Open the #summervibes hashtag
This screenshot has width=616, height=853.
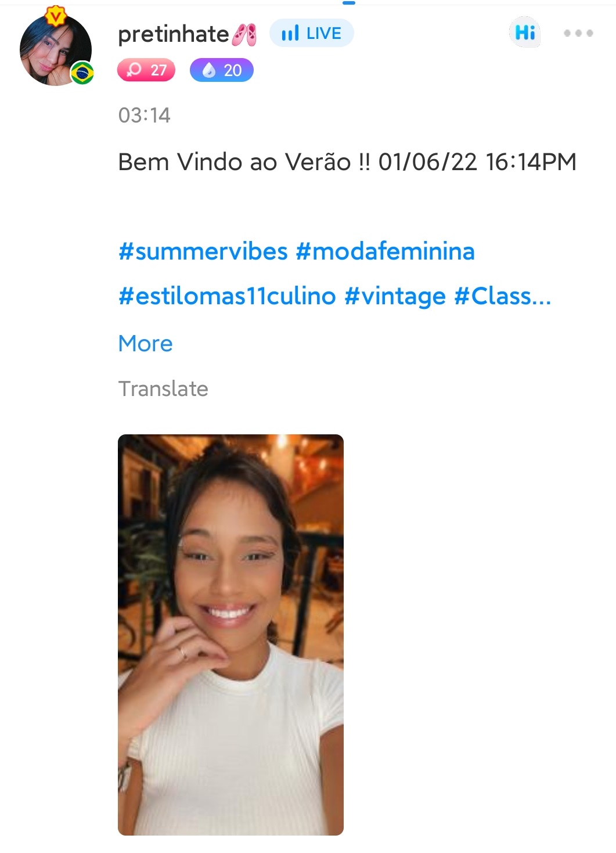203,251
